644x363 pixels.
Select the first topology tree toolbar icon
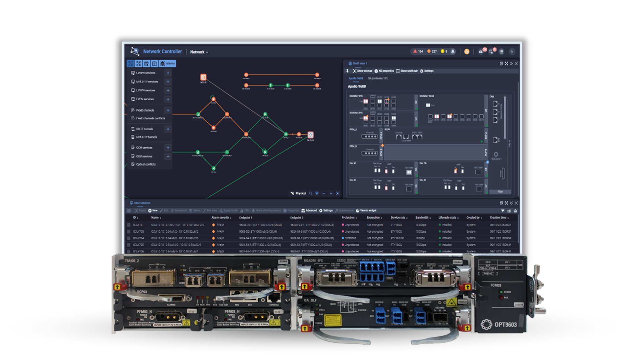click(x=130, y=63)
